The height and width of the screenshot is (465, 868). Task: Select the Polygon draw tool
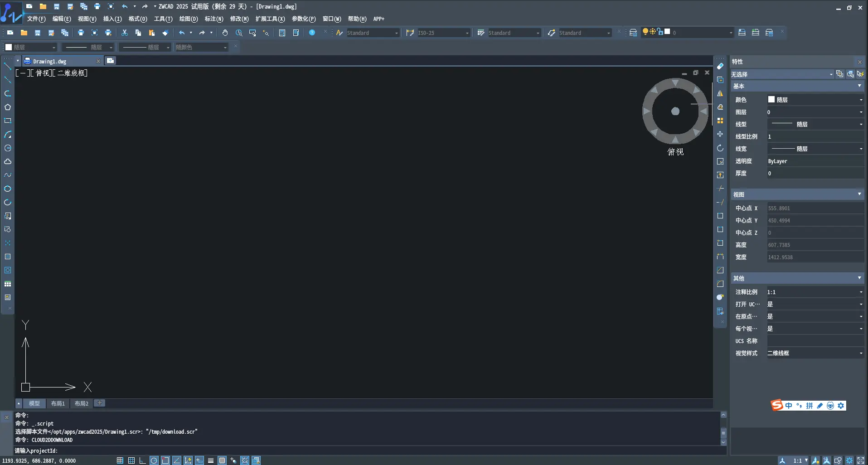click(x=8, y=107)
